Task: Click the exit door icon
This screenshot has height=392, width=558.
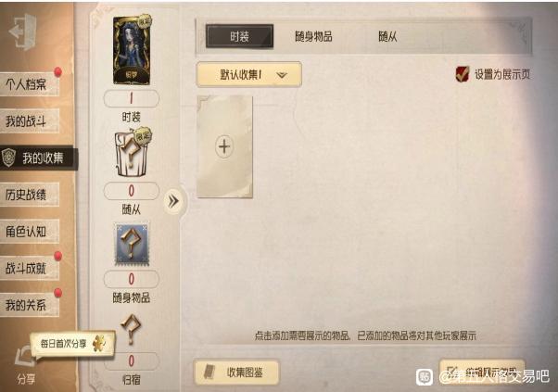Action: [23, 32]
